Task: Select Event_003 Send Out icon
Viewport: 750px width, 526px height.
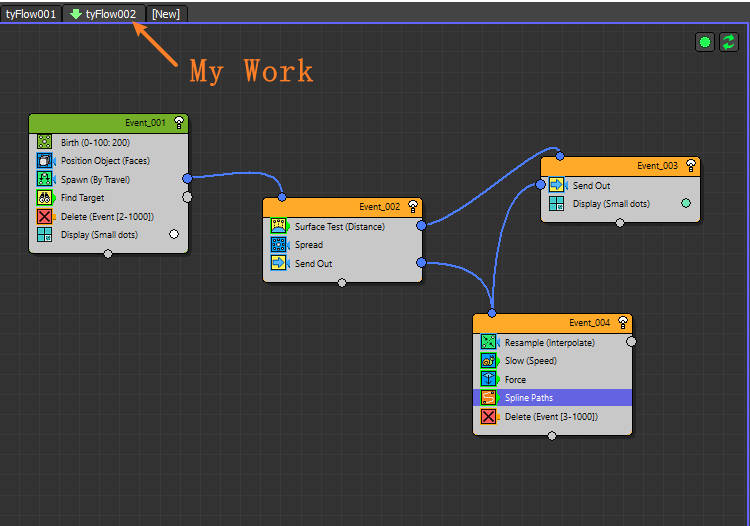Action: click(x=556, y=185)
